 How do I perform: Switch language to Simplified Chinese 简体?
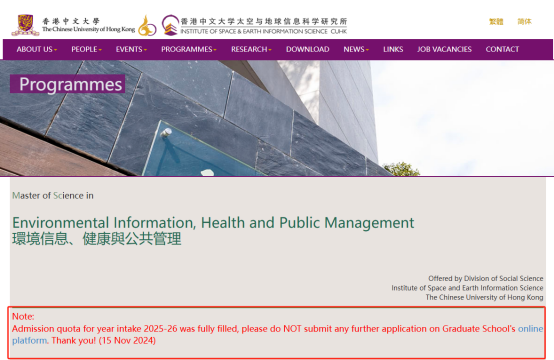[524, 22]
